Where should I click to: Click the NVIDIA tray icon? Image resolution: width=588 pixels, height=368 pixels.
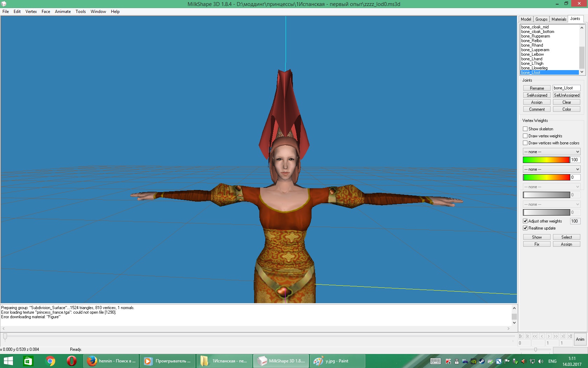click(474, 361)
